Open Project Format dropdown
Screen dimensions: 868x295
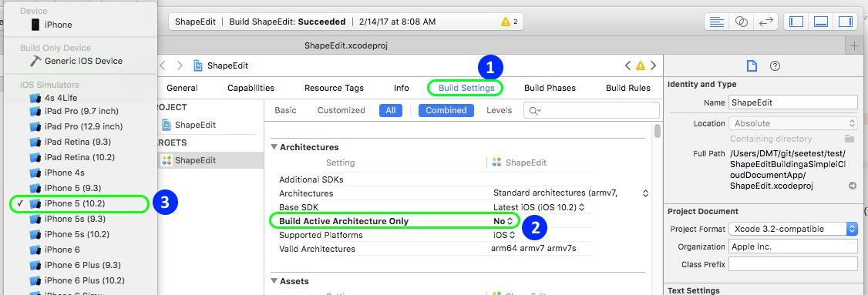point(792,229)
